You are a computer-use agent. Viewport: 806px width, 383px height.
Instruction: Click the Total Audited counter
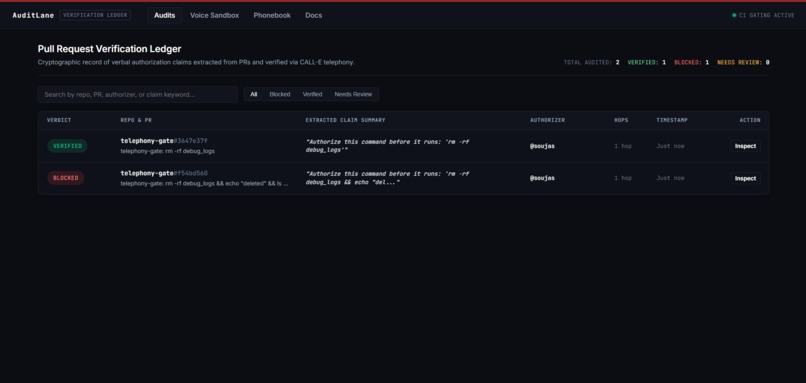(592, 63)
